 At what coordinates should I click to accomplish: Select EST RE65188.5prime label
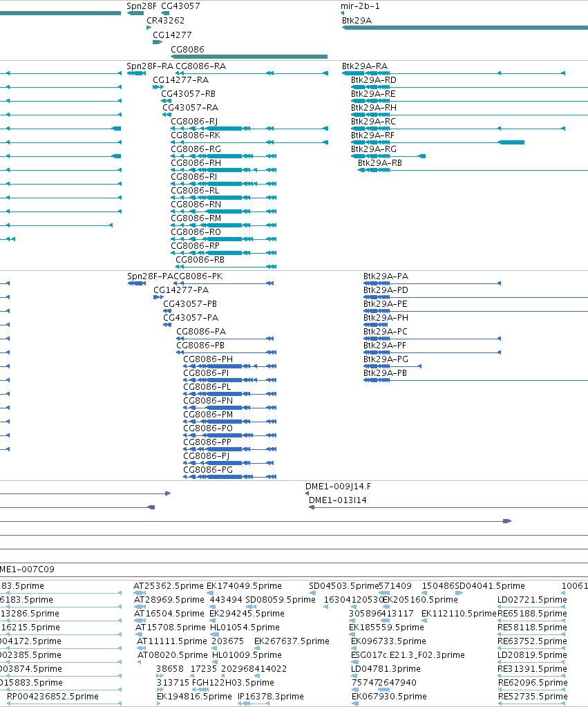tap(533, 613)
